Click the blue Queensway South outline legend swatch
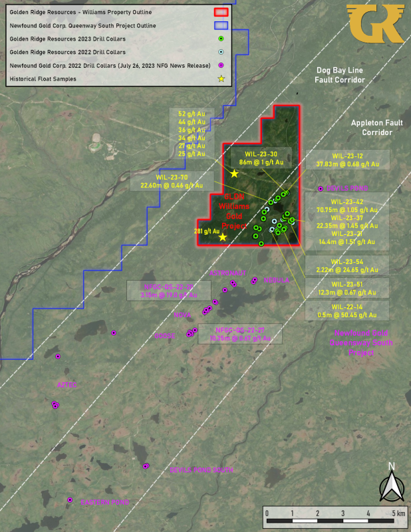This screenshot has width=411, height=532. pos(221,25)
